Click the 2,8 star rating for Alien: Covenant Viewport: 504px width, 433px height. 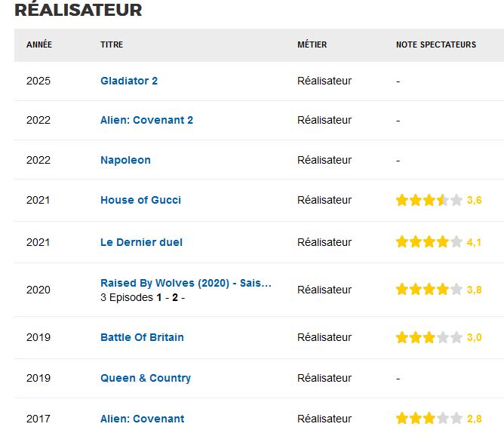pyautogui.click(x=429, y=419)
